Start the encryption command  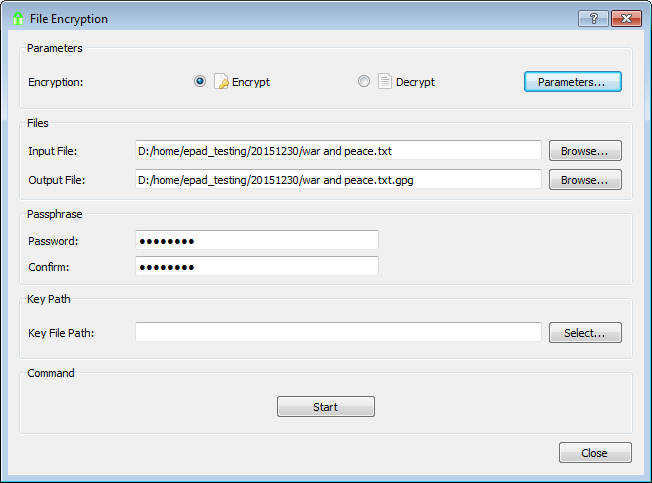326,407
